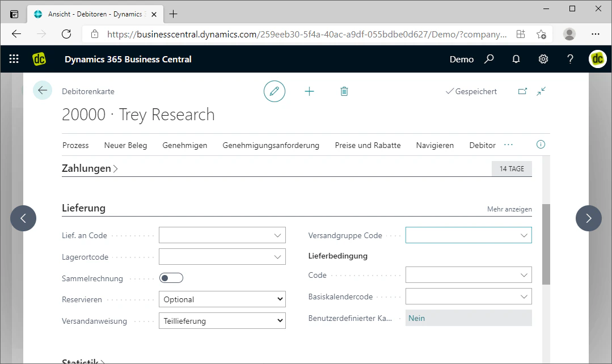Screen dimensions: 612x364
Task: Click the browser address bar URL
Action: [307, 35]
